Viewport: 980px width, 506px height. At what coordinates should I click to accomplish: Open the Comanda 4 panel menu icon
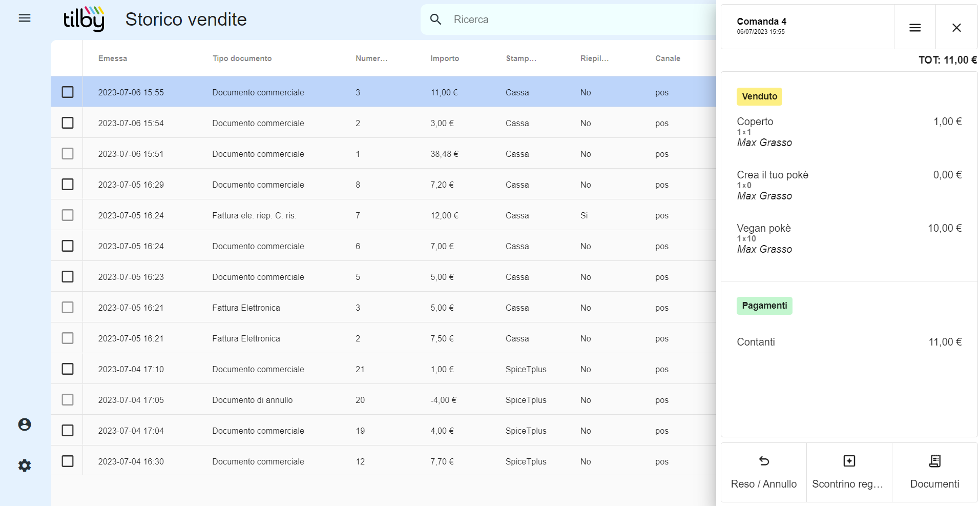915,28
